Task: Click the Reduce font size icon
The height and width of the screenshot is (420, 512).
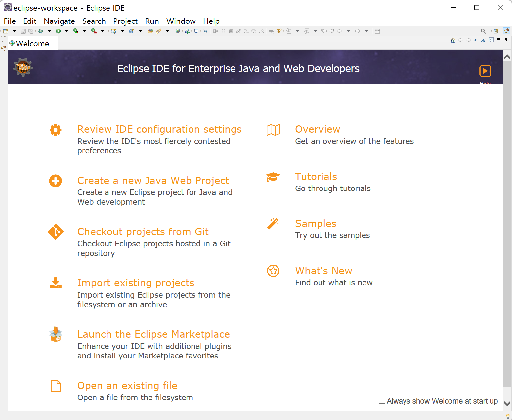Action: pyautogui.click(x=476, y=40)
